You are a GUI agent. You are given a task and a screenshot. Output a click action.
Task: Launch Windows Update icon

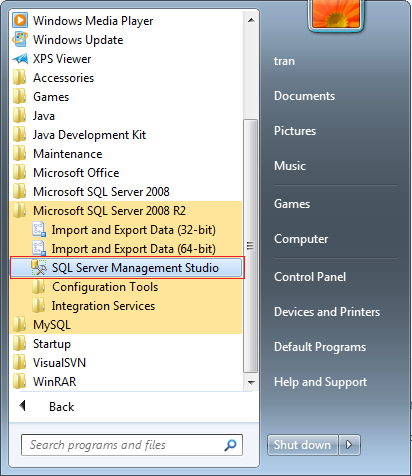(x=20, y=40)
